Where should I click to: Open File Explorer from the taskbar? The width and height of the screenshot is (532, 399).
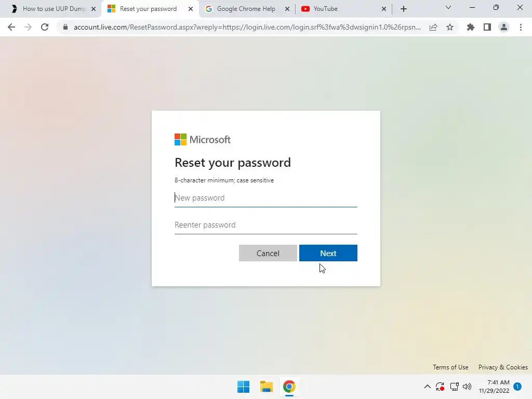point(267,387)
